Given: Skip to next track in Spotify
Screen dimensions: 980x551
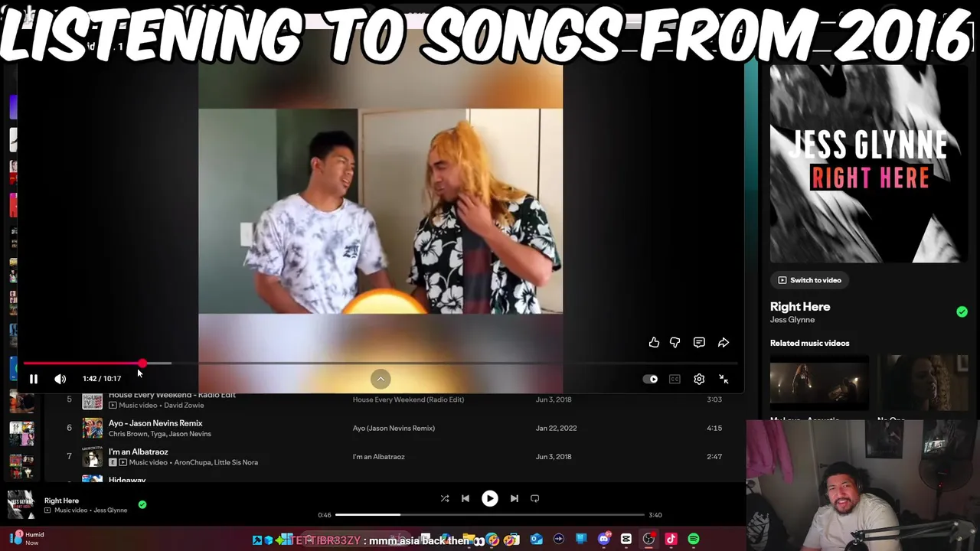Looking at the screenshot, I should coord(514,498).
